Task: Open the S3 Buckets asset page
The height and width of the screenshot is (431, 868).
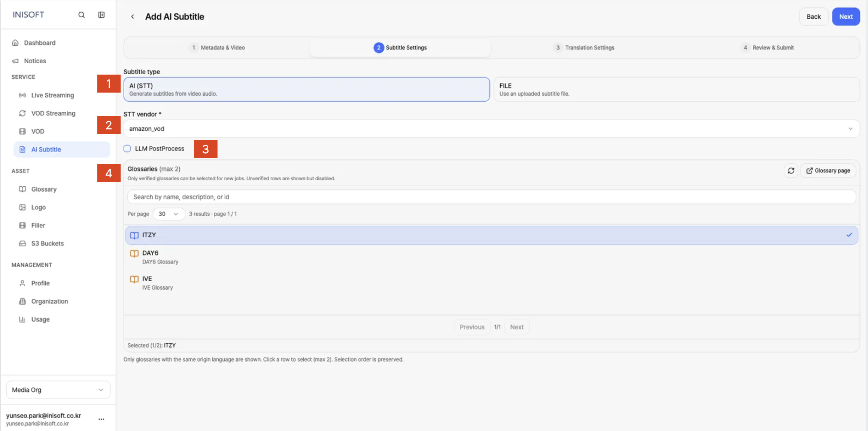Action: coord(47,243)
